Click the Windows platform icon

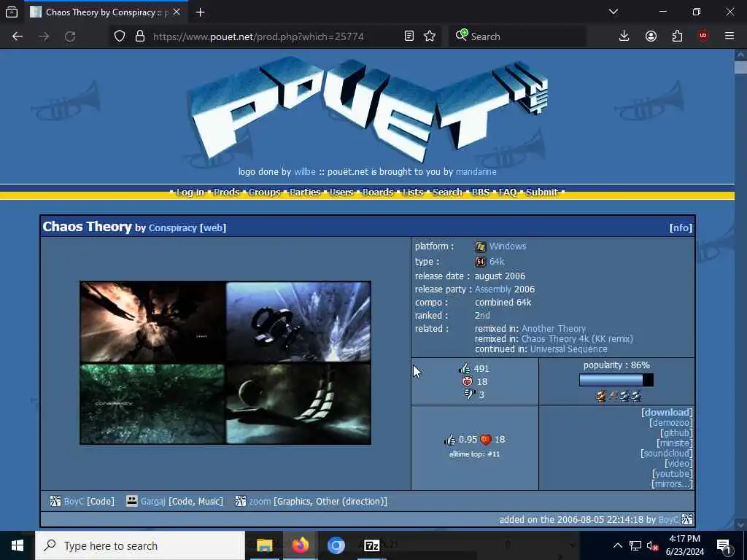(480, 246)
